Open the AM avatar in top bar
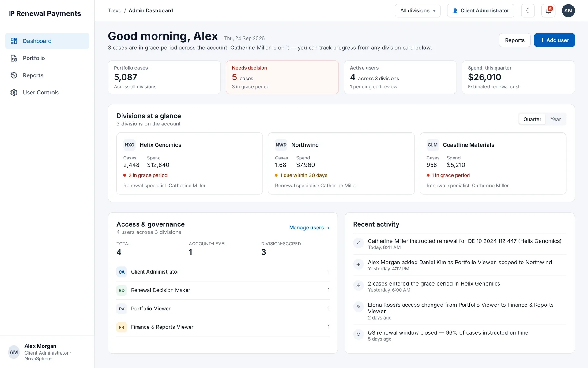Screen dimensions: 588x368 tap(568, 10)
